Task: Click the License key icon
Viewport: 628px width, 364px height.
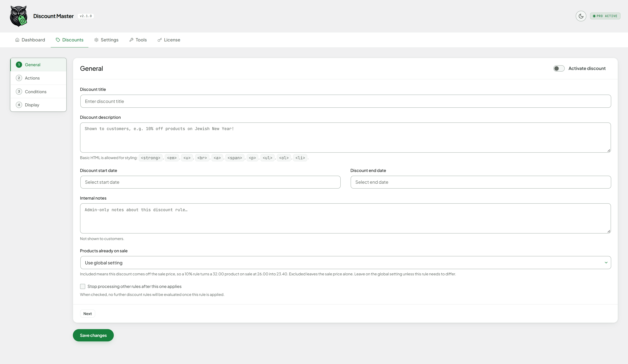Action: click(x=160, y=40)
